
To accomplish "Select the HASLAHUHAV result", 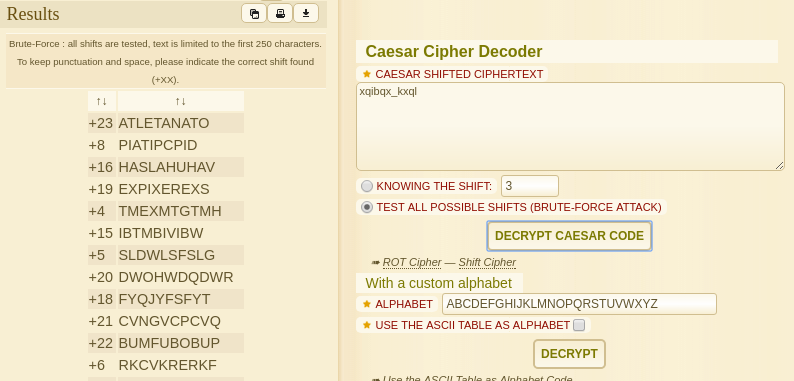I will click(167, 167).
